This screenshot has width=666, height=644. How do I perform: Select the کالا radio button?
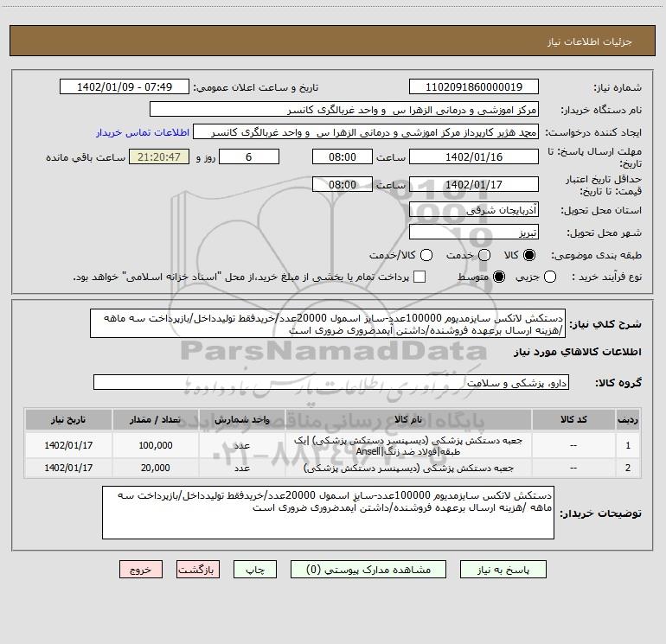(x=529, y=255)
